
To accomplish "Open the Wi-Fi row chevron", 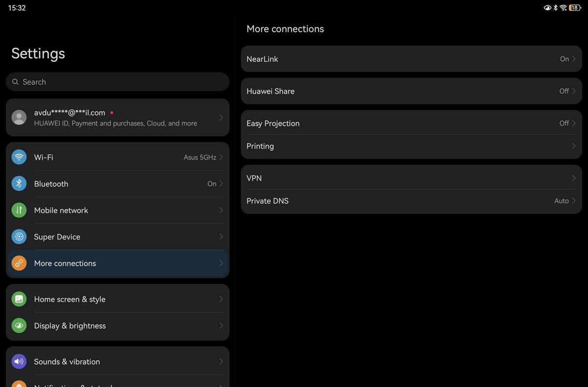I will [x=221, y=157].
